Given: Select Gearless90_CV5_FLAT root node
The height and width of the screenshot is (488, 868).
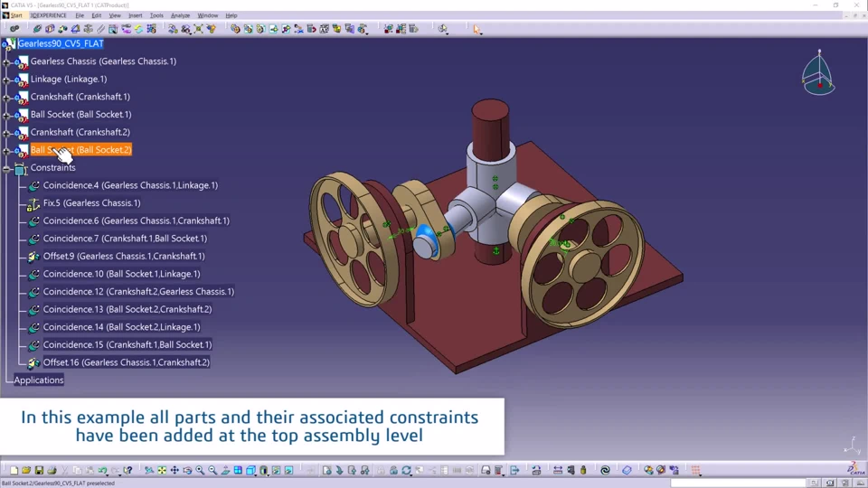Looking at the screenshot, I should (x=61, y=43).
